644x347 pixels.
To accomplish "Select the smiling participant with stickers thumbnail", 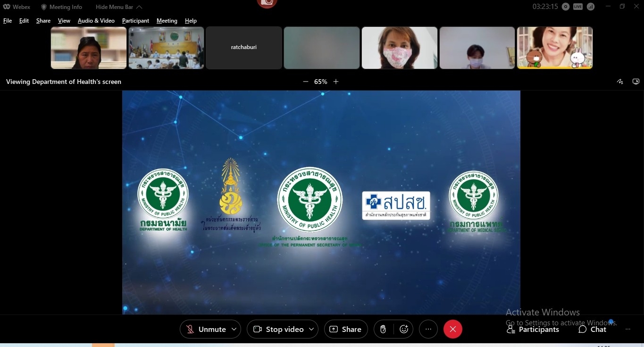I will tap(555, 48).
